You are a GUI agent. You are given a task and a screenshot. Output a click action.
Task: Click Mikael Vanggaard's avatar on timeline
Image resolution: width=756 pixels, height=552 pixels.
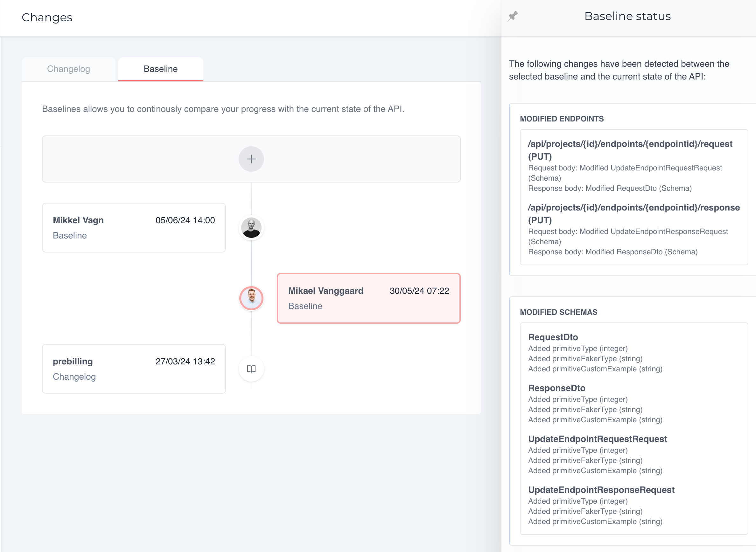[251, 298]
